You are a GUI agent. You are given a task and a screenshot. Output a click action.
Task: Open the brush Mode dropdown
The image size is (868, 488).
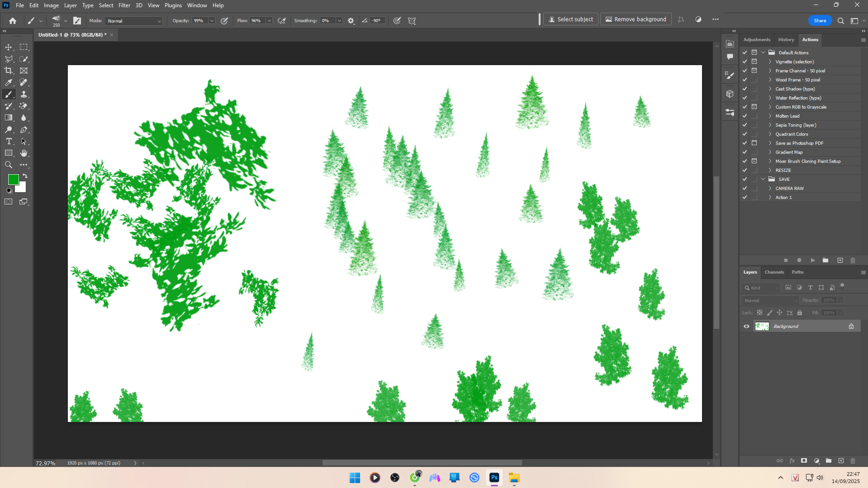point(133,21)
